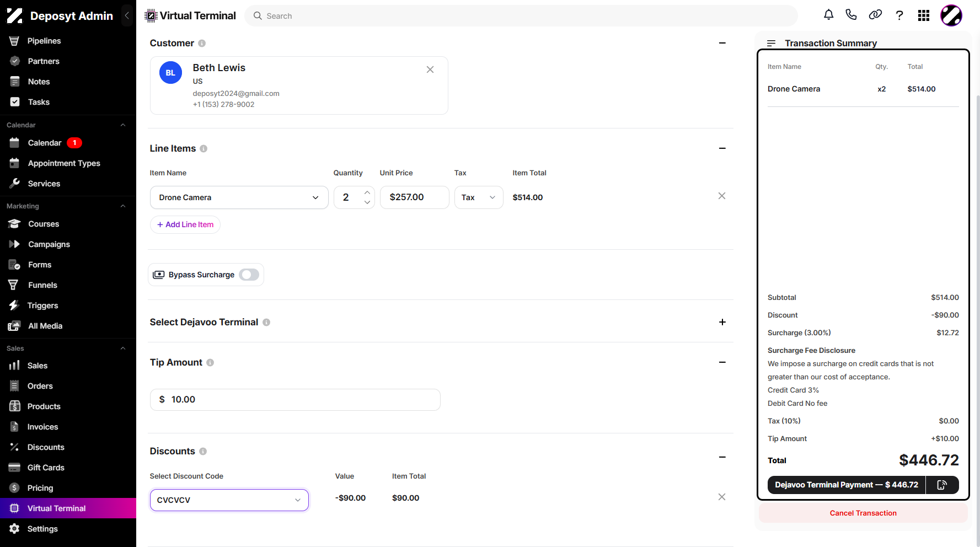Click Add Line Item
Viewport: 980px width, 547px height.
[185, 224]
